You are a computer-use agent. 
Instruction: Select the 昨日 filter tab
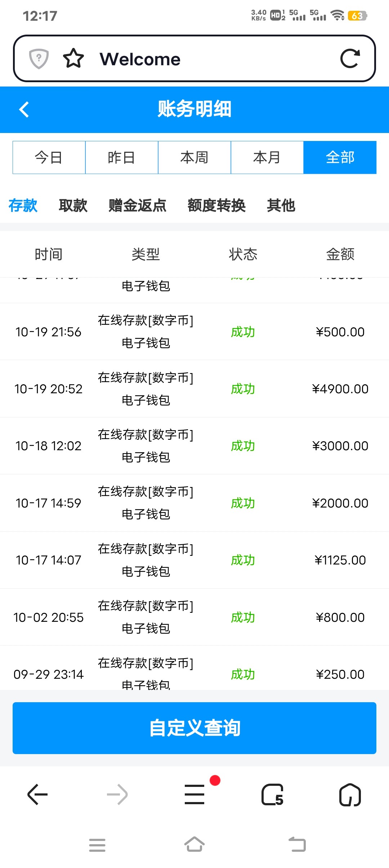(x=122, y=158)
